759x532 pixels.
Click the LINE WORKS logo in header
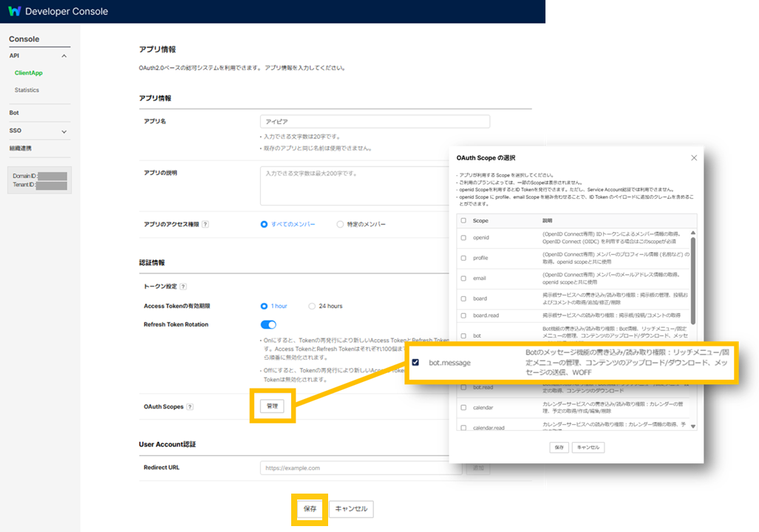click(14, 11)
